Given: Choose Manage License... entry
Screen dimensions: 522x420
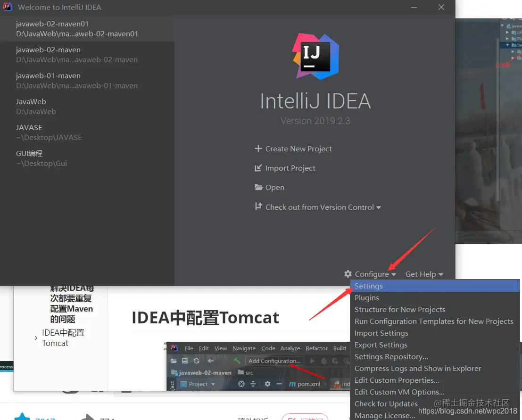Looking at the screenshot, I should 435,415.
